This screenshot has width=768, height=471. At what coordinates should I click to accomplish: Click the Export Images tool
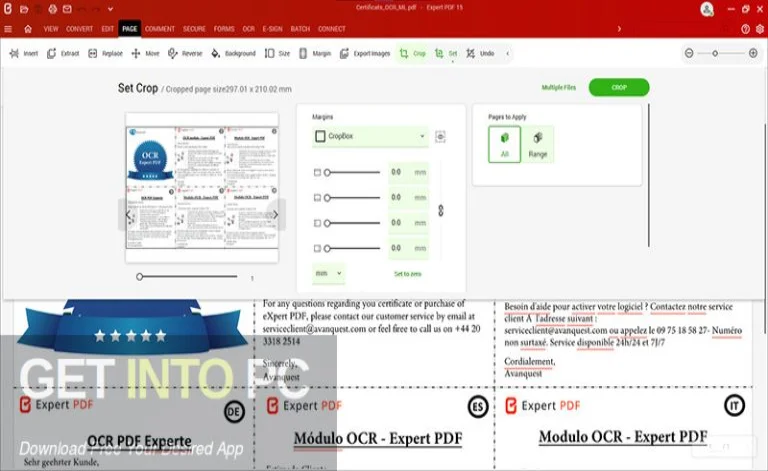(x=365, y=53)
